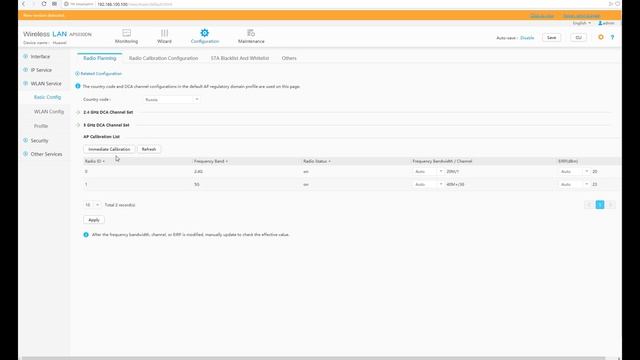Open radio 0 EIRP Auto dropdown
Screen dimensions: 640x360
(573, 172)
